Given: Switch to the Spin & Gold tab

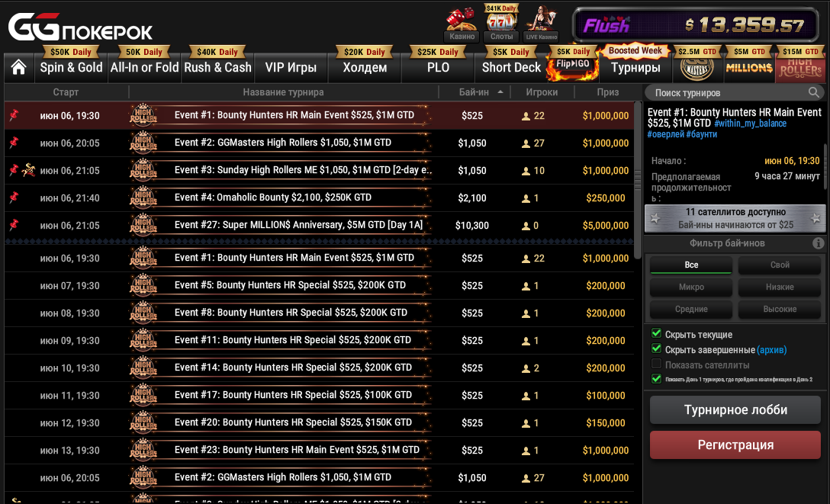Looking at the screenshot, I should (71, 67).
